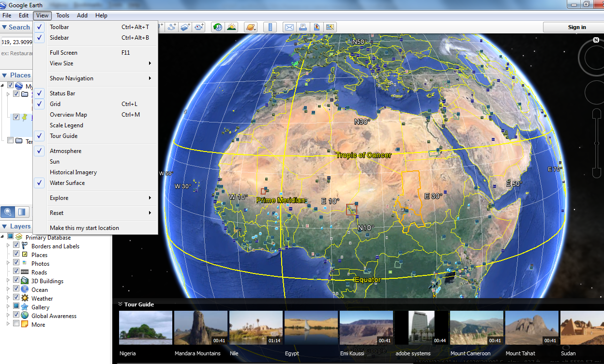Collapse the Places panel header

click(16, 75)
